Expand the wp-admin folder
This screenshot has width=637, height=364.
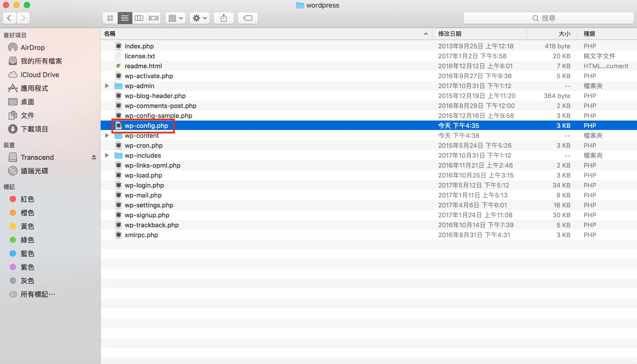[107, 86]
